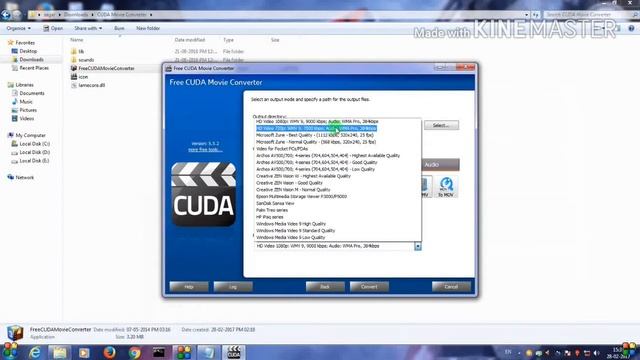
Task: Click Open in Explorer toolbar
Action: (x=53, y=28)
